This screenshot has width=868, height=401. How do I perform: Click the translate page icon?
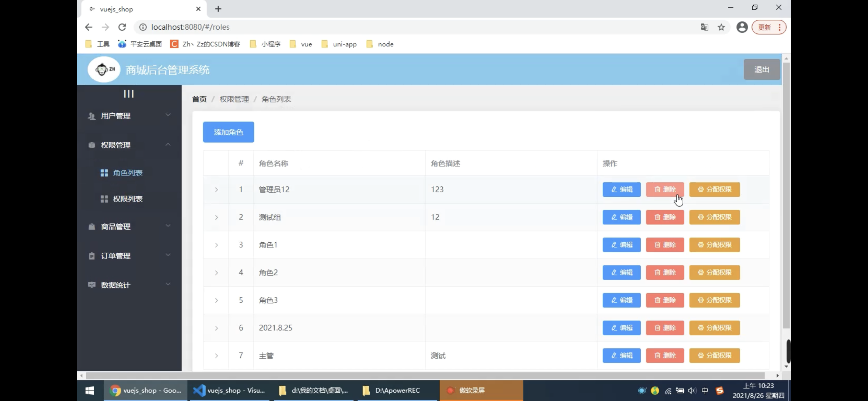click(704, 27)
